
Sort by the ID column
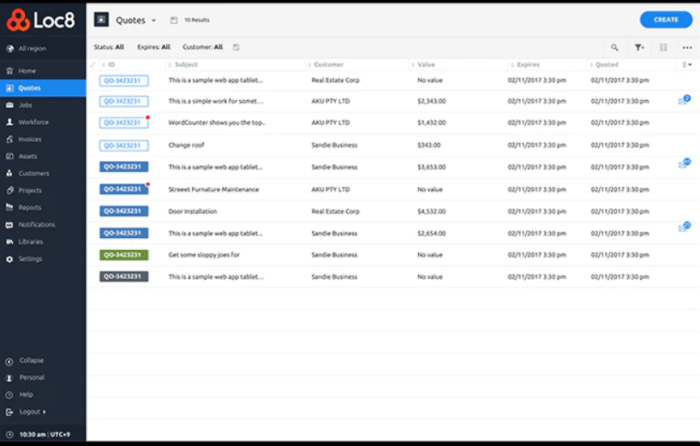(109, 65)
